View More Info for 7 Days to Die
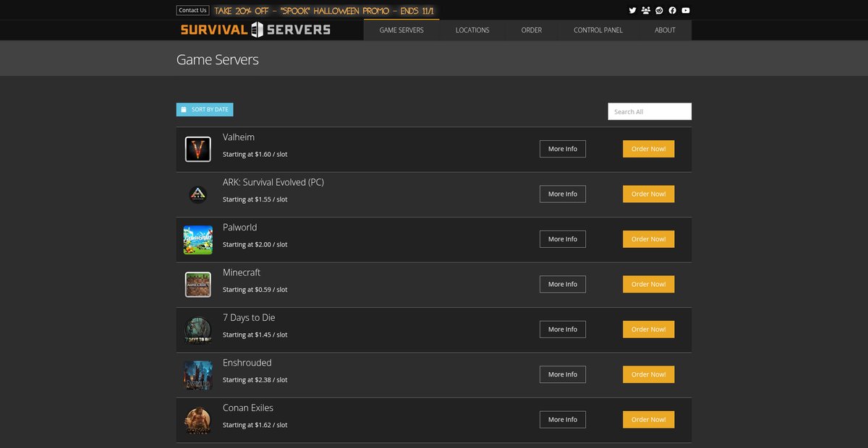 click(563, 329)
